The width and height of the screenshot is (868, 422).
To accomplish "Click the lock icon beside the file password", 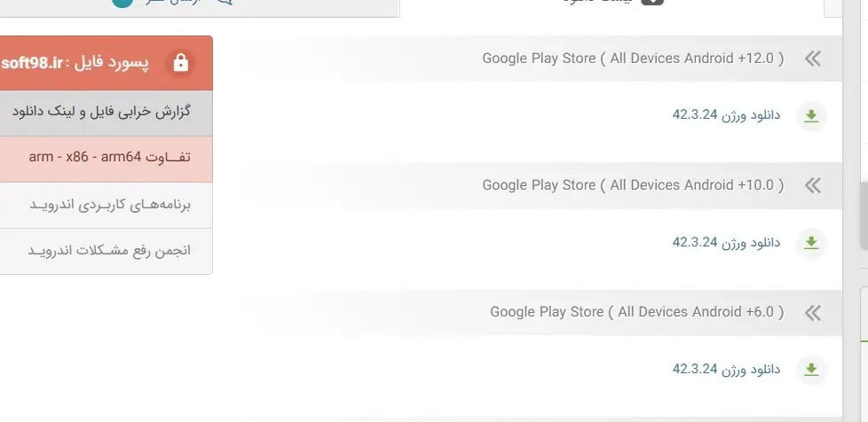I will [x=181, y=63].
